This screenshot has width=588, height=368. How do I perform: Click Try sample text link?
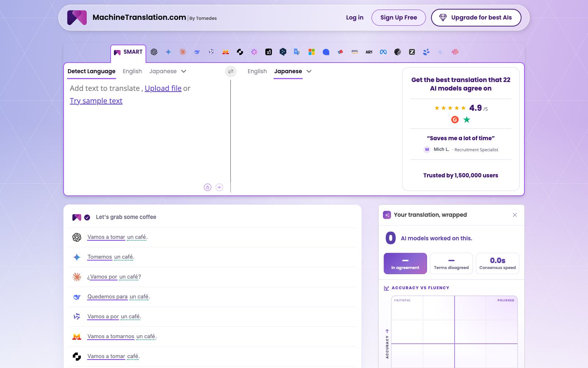click(96, 101)
